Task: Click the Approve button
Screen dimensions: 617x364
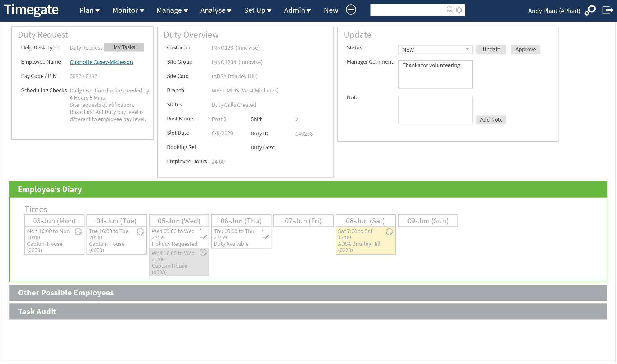Action: click(x=525, y=49)
